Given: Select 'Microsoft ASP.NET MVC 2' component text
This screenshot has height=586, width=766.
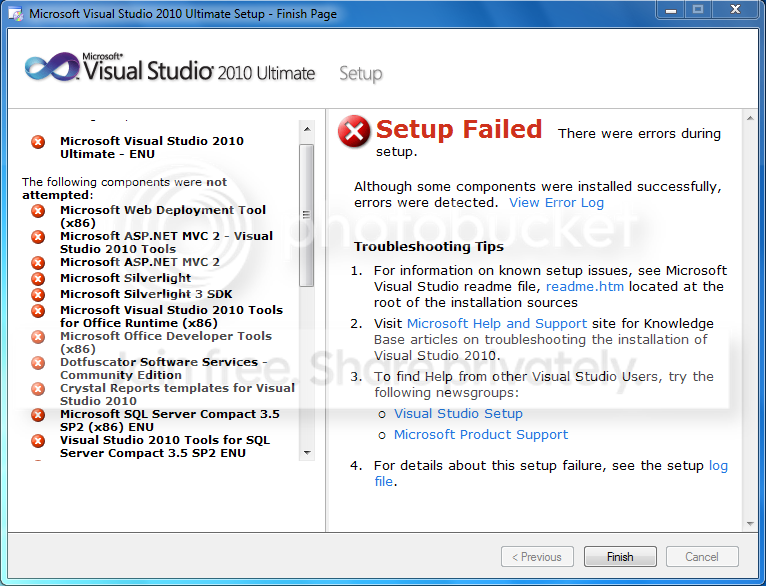Looking at the screenshot, I should tap(140, 262).
